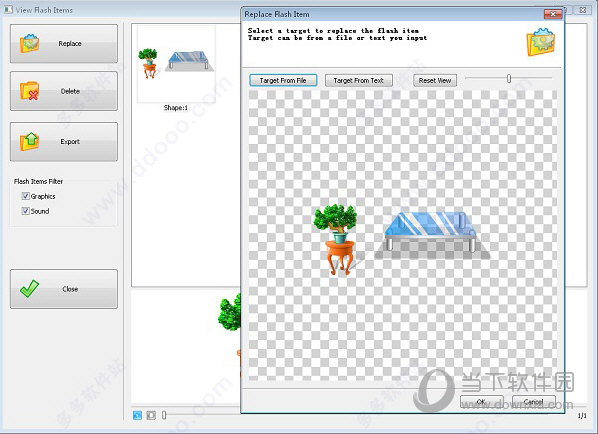
Task: Close the Replace Flash Item dialog window
Action: click(x=553, y=14)
